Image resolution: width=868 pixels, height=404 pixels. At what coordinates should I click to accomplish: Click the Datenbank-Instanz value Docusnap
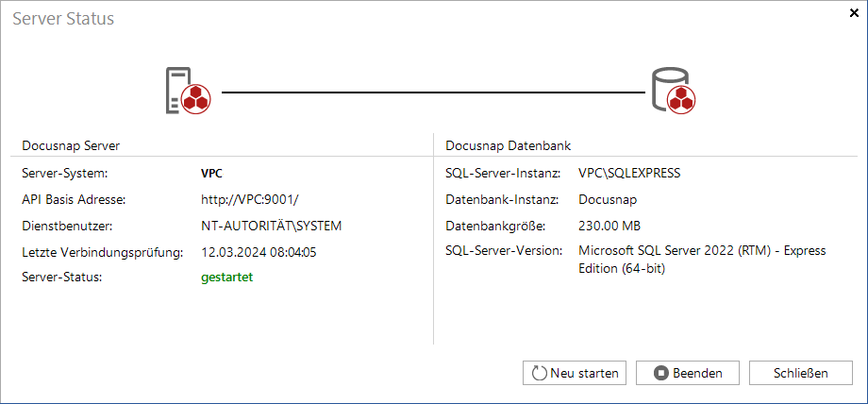click(608, 199)
